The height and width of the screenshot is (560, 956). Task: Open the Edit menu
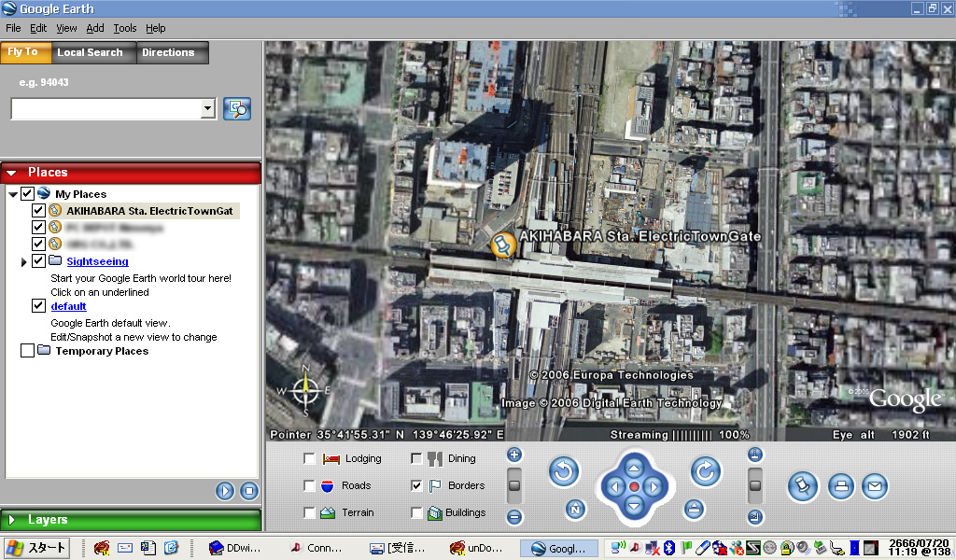38,28
